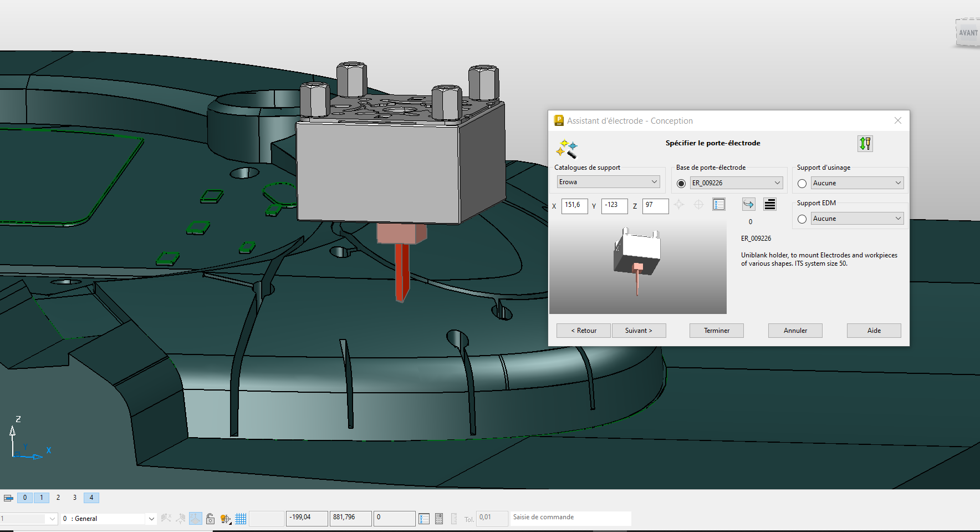The image size is (980, 532).
Task: Open the stacked black lines options icon
Action: (769, 204)
